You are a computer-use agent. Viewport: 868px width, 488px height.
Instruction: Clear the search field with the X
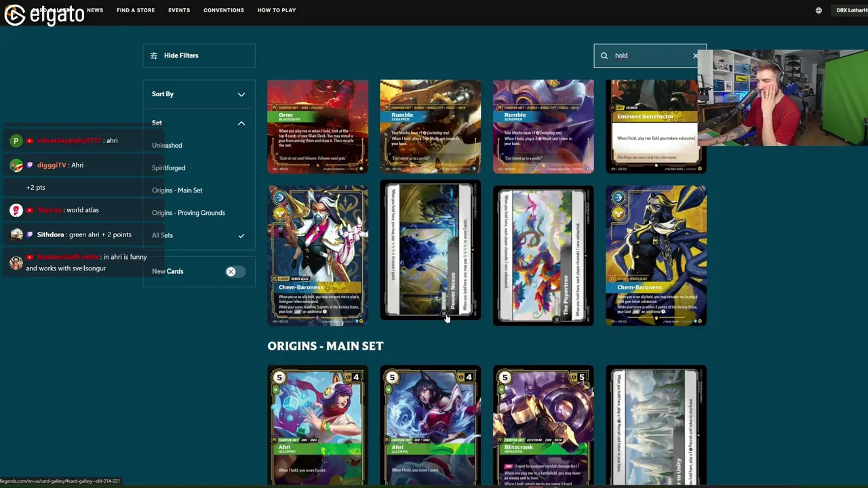click(695, 56)
